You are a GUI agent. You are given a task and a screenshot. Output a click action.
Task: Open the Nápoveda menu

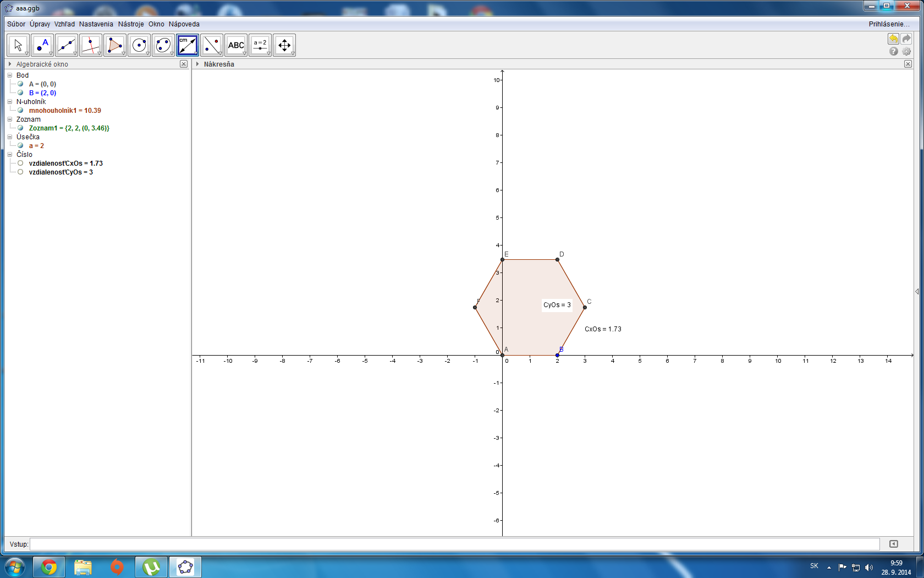coord(184,24)
